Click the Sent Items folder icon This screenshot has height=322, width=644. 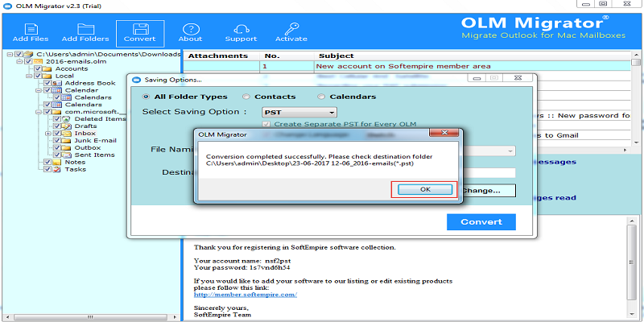point(67,155)
